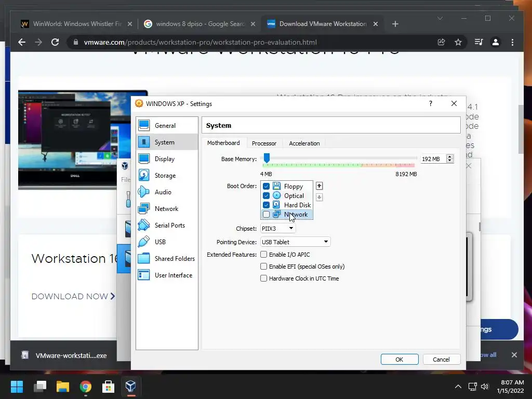
Task: Open Serial Ports settings category
Action: [167, 225]
